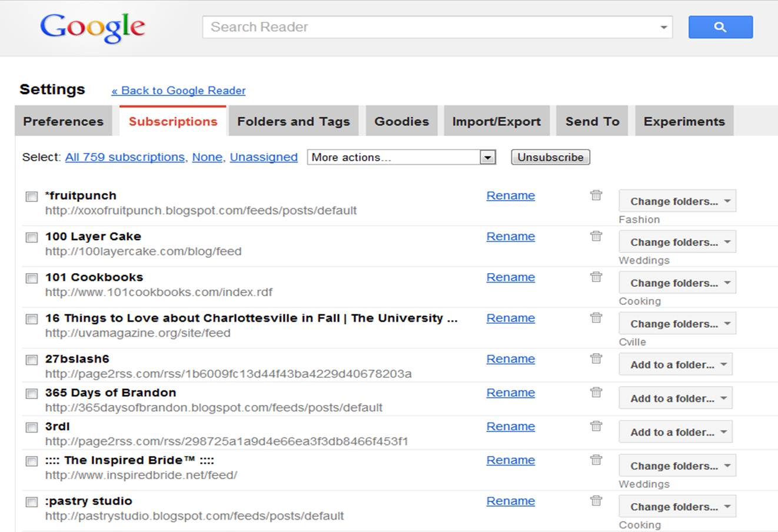Switch to the Preferences tab
Viewport: 778px width, 532px height.
[x=63, y=121]
